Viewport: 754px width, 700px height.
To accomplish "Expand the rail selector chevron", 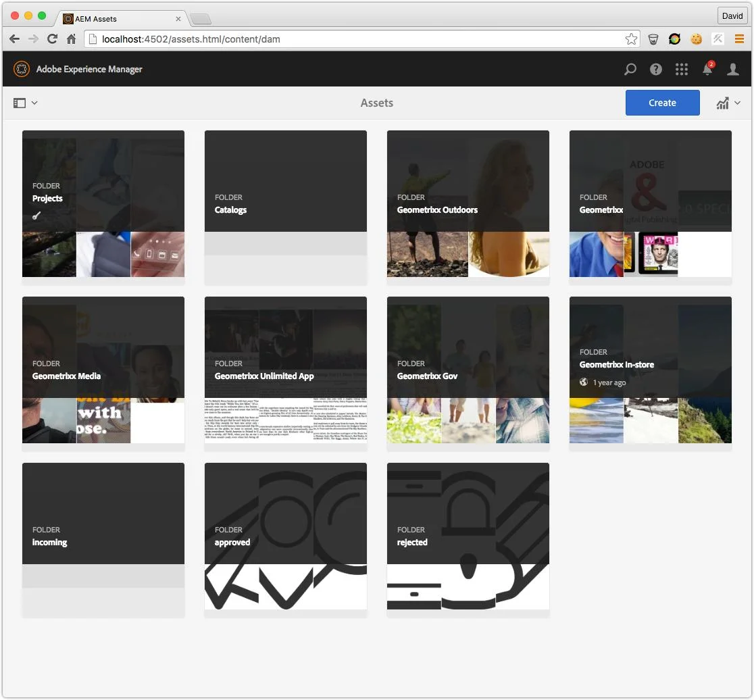I will tap(34, 103).
